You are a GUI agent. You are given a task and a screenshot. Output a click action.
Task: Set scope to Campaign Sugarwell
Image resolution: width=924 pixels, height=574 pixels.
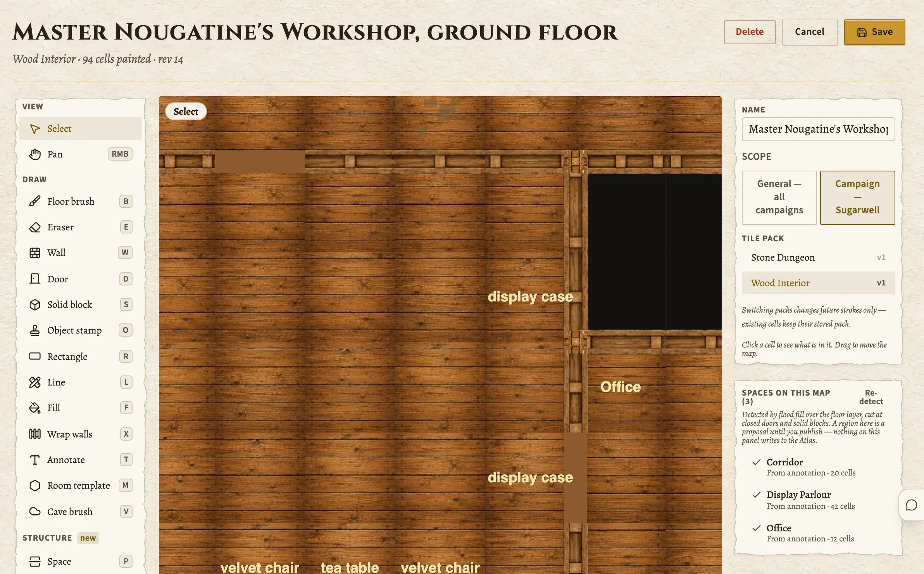[857, 197]
